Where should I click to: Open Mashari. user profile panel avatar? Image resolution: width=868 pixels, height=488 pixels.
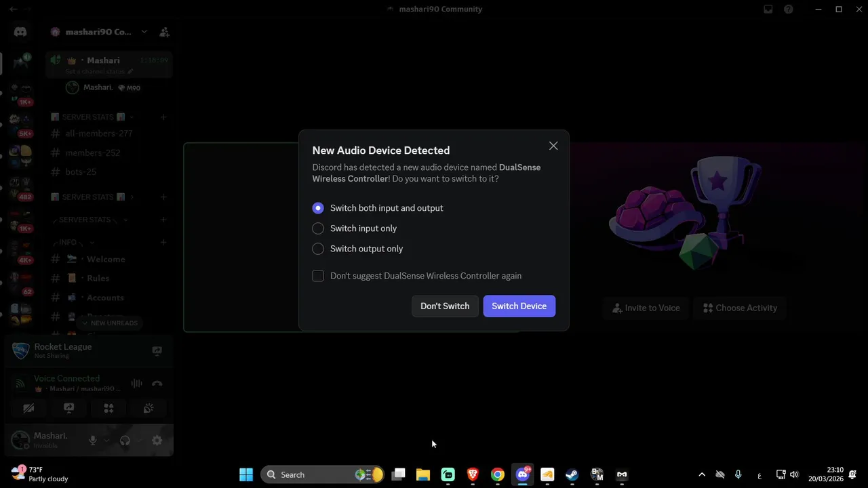click(x=21, y=440)
